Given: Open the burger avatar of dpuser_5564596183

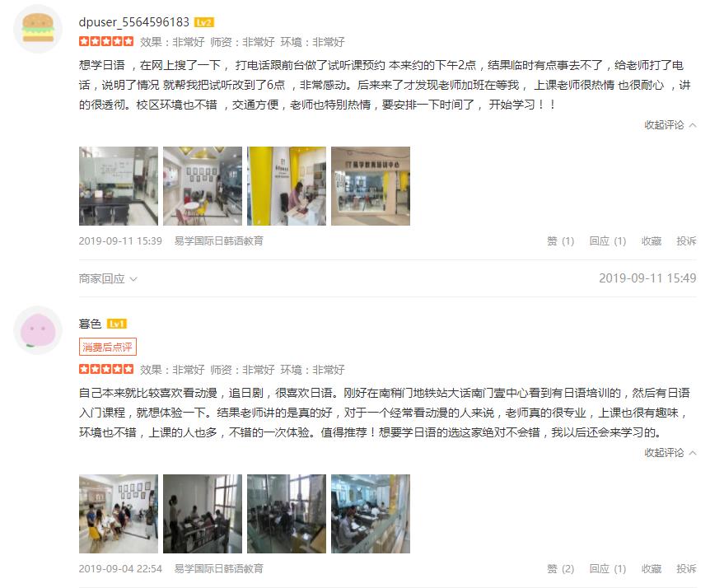Looking at the screenshot, I should point(38,29).
